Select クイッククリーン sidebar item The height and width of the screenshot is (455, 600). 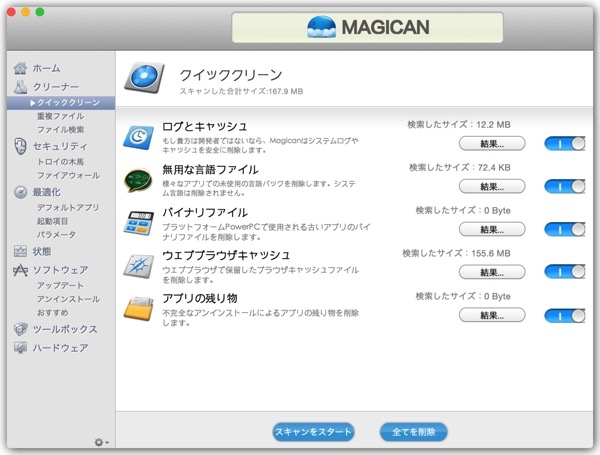click(x=61, y=103)
